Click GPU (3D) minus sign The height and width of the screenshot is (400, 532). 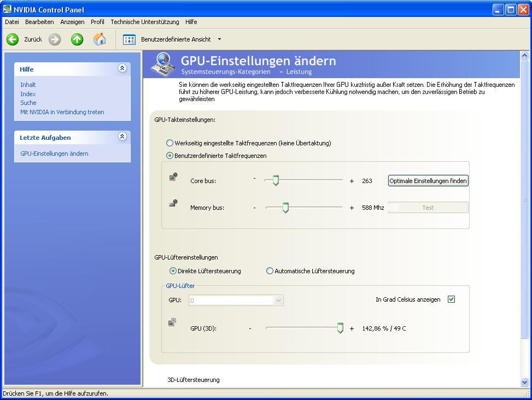point(250,328)
